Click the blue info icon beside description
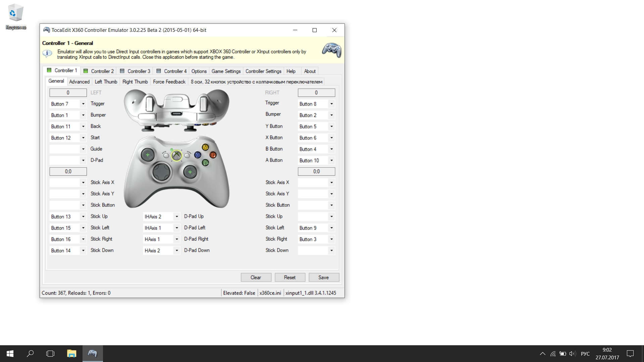The height and width of the screenshot is (362, 644). [47, 53]
